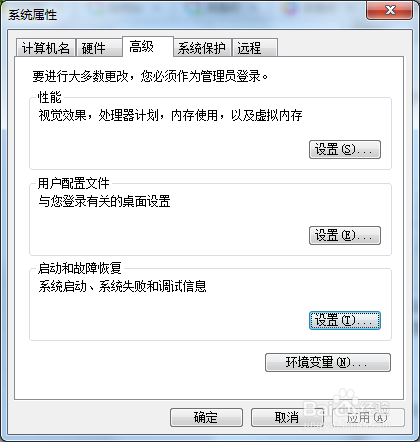The image size is (420, 442).
Task: Click the administrator login notice text
Action: coord(150,76)
